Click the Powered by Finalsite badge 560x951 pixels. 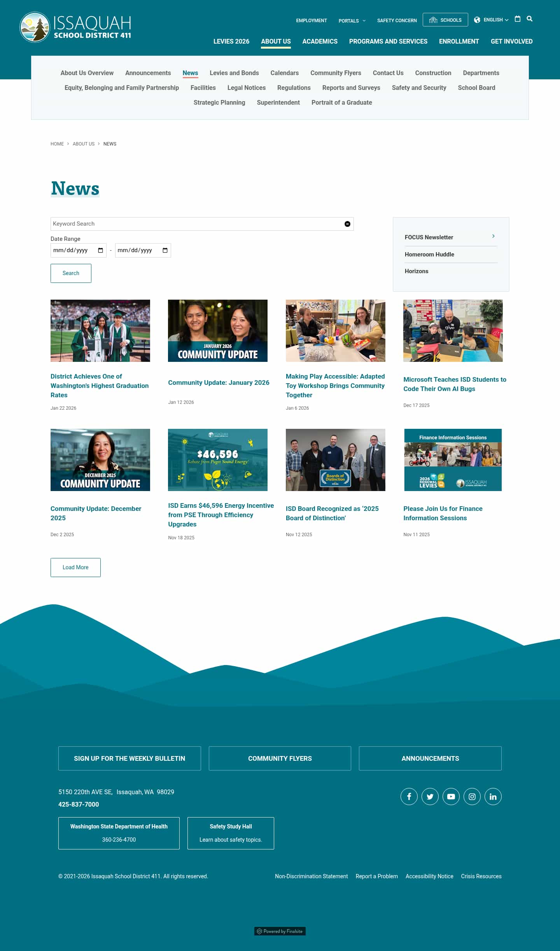point(280,931)
